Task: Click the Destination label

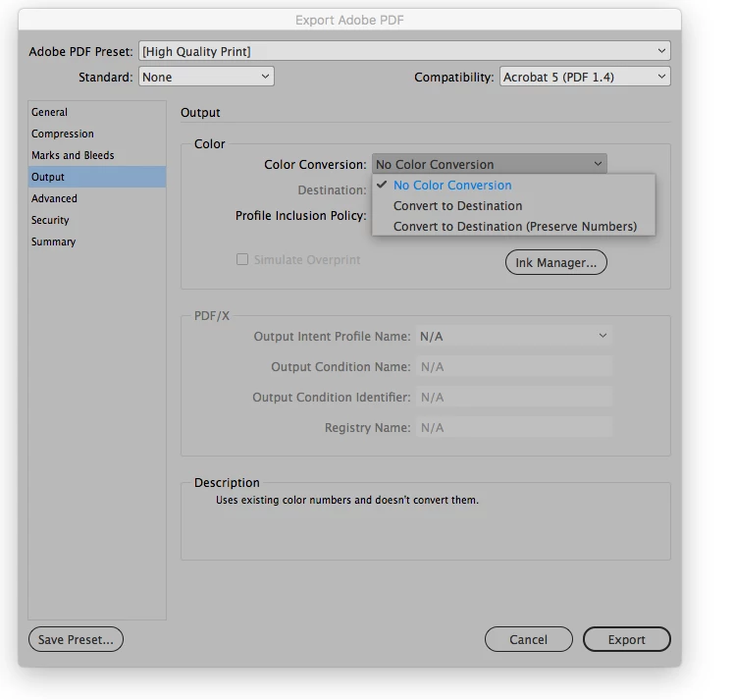Action: (x=333, y=190)
